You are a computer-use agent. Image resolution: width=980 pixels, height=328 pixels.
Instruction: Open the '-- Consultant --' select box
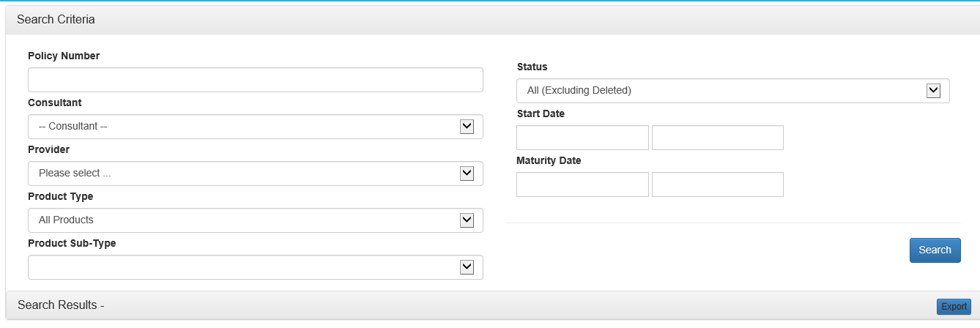click(242, 127)
